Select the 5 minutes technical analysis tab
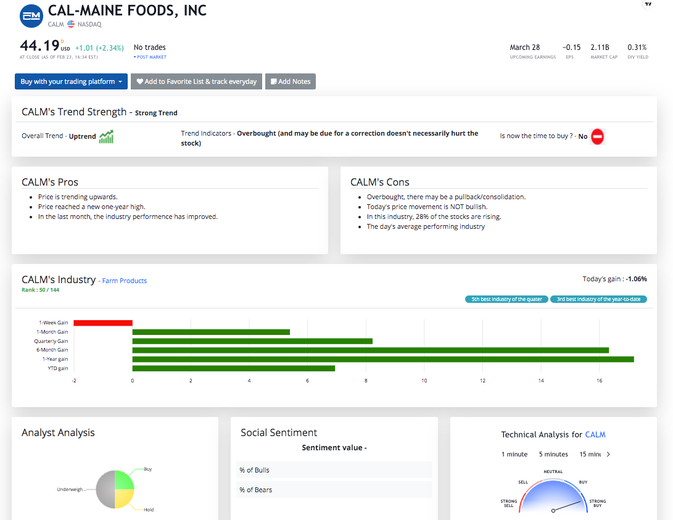 click(553, 454)
